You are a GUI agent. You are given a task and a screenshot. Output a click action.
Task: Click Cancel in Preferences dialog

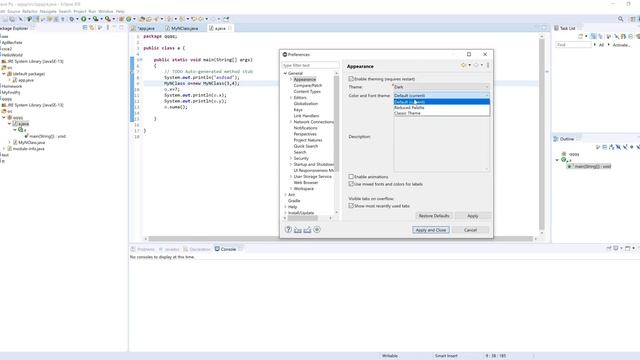tap(470, 230)
